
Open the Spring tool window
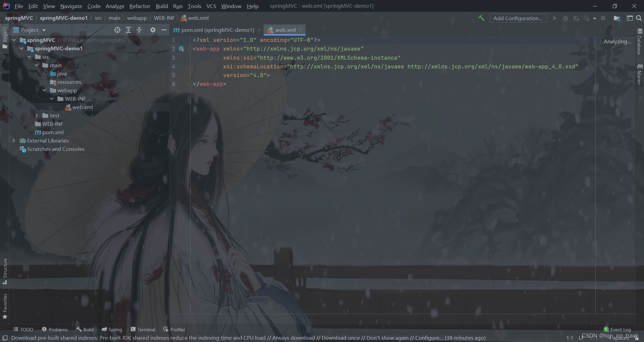(x=112, y=330)
